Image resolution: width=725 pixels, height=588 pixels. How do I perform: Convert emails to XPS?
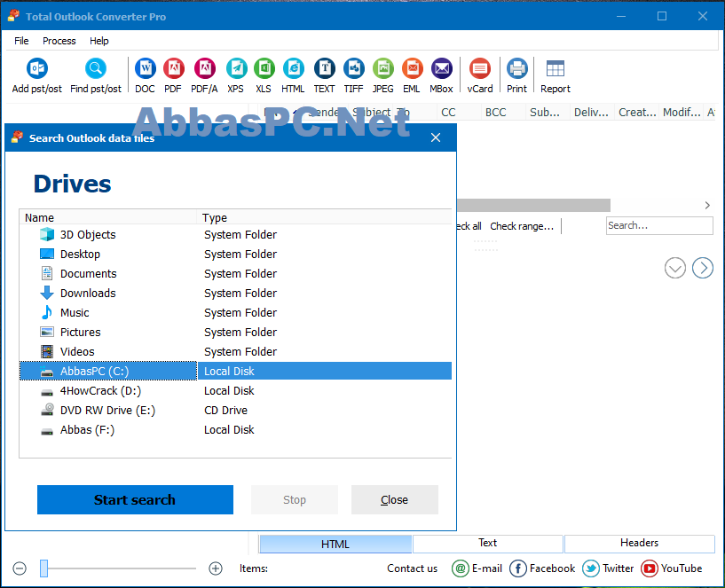pos(236,75)
